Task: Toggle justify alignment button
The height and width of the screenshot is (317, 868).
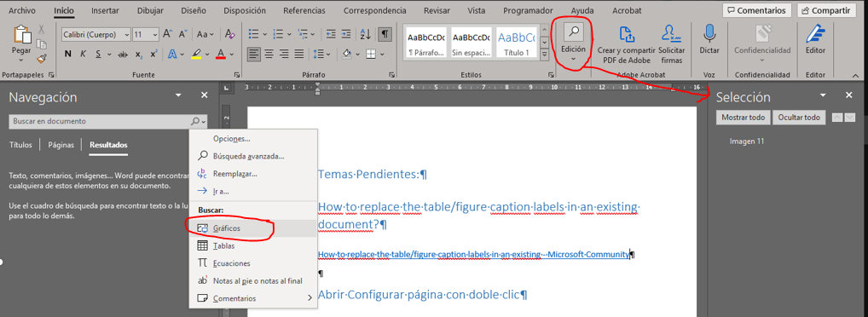Action: [x=299, y=54]
